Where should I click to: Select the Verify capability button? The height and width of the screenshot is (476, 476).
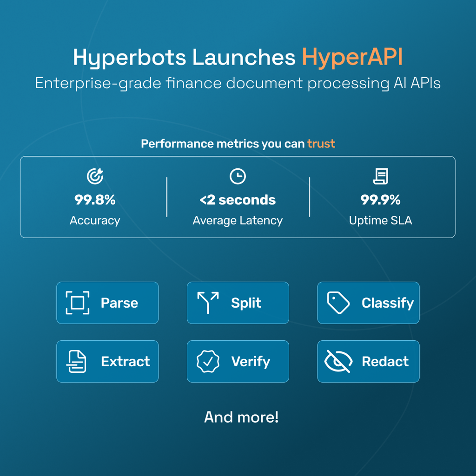[238, 361]
